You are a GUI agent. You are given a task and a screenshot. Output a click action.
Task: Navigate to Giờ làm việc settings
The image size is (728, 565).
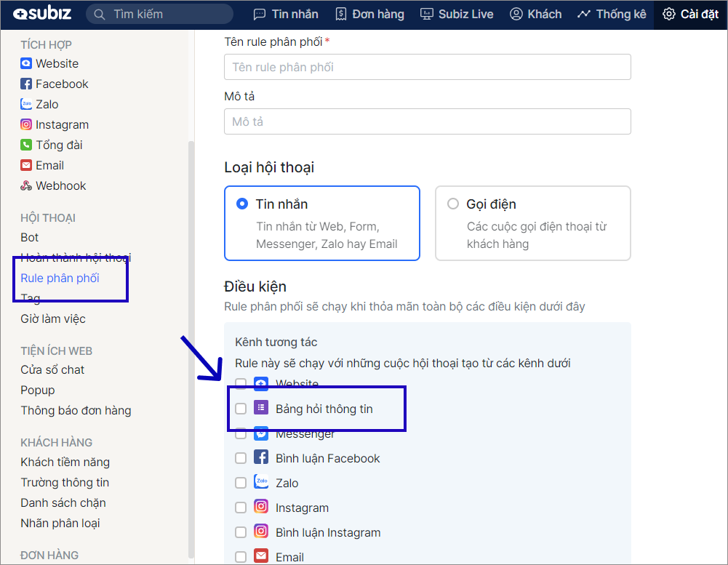coord(53,319)
